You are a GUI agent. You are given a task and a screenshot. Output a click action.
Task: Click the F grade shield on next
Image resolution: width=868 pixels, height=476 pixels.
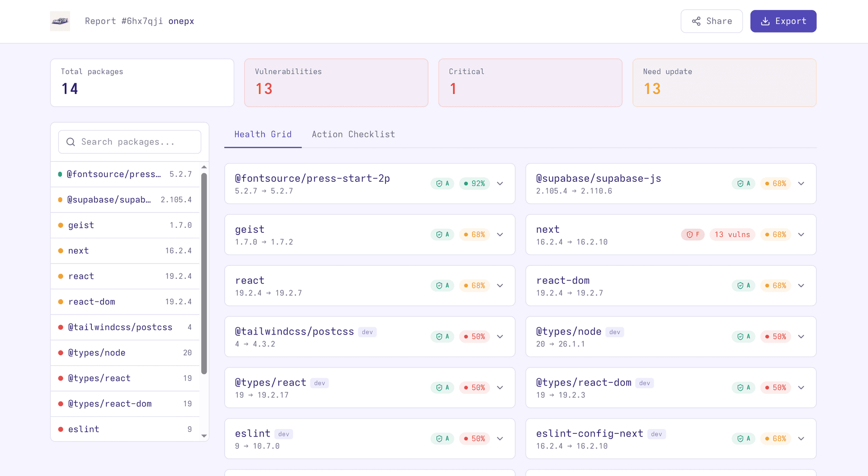pyautogui.click(x=693, y=235)
